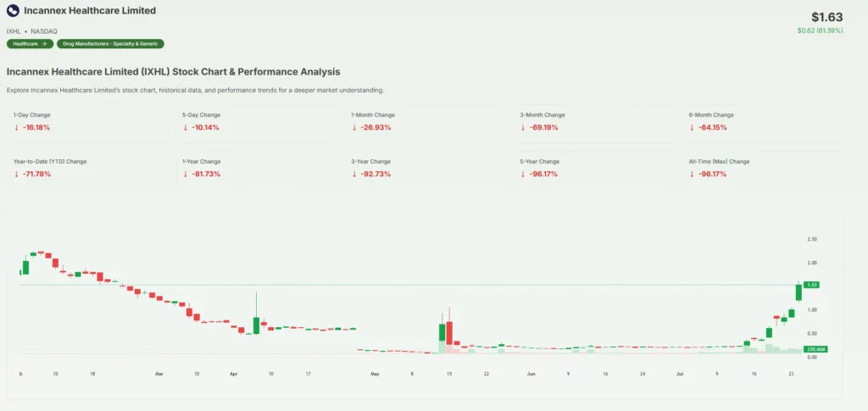Click the 1.00 price axis label

click(813, 310)
